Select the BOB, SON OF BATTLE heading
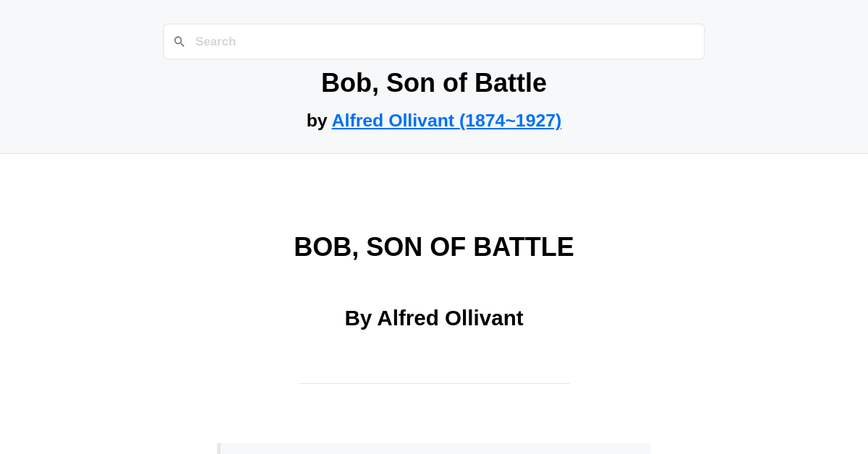The height and width of the screenshot is (454, 868). click(434, 247)
